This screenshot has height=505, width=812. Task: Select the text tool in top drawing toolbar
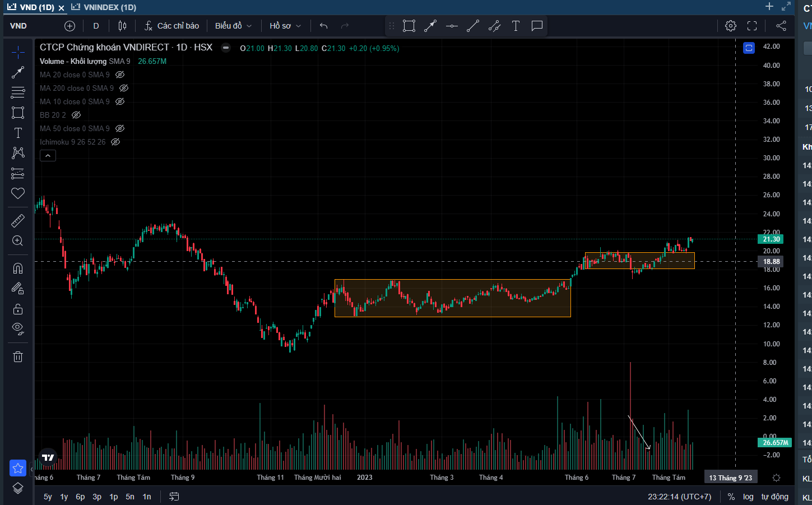point(516,26)
